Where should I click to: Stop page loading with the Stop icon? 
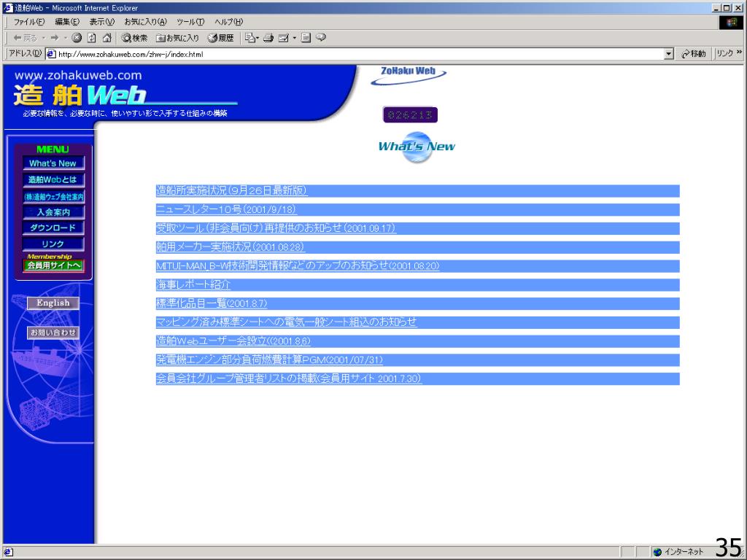click(77, 38)
